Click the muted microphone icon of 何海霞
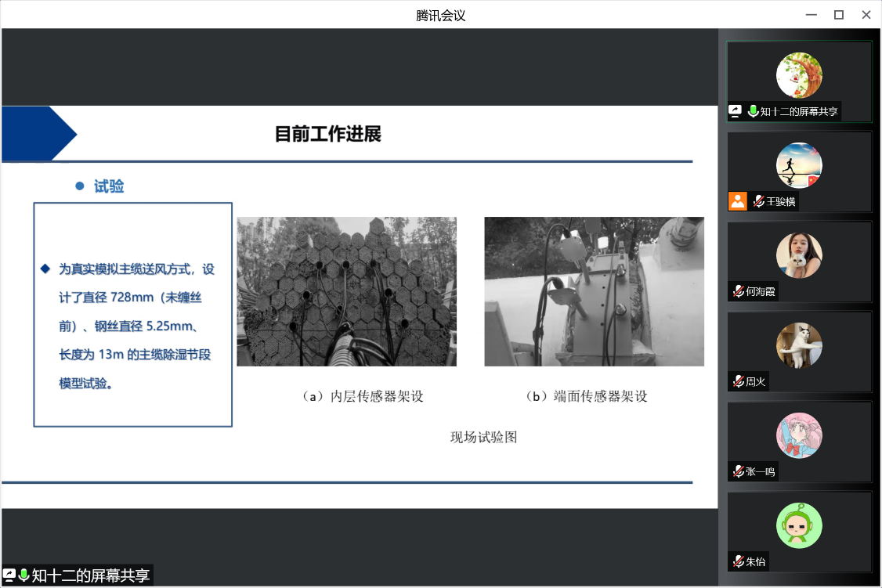The image size is (882, 588). click(x=738, y=291)
